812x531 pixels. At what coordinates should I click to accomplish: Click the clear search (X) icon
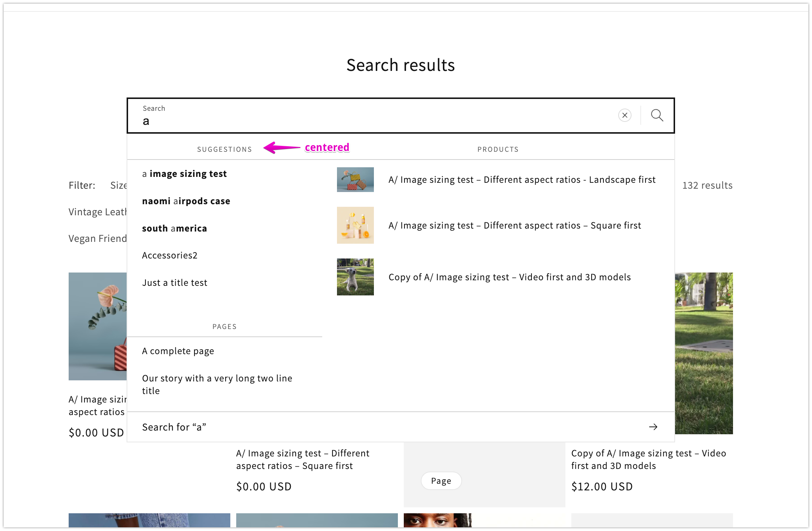click(x=625, y=116)
